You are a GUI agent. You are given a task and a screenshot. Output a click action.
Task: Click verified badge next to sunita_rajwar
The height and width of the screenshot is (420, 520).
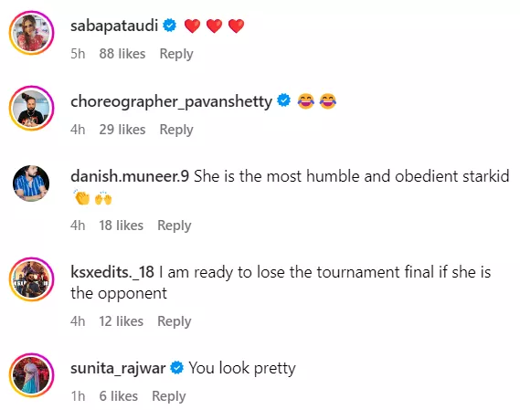click(x=176, y=367)
